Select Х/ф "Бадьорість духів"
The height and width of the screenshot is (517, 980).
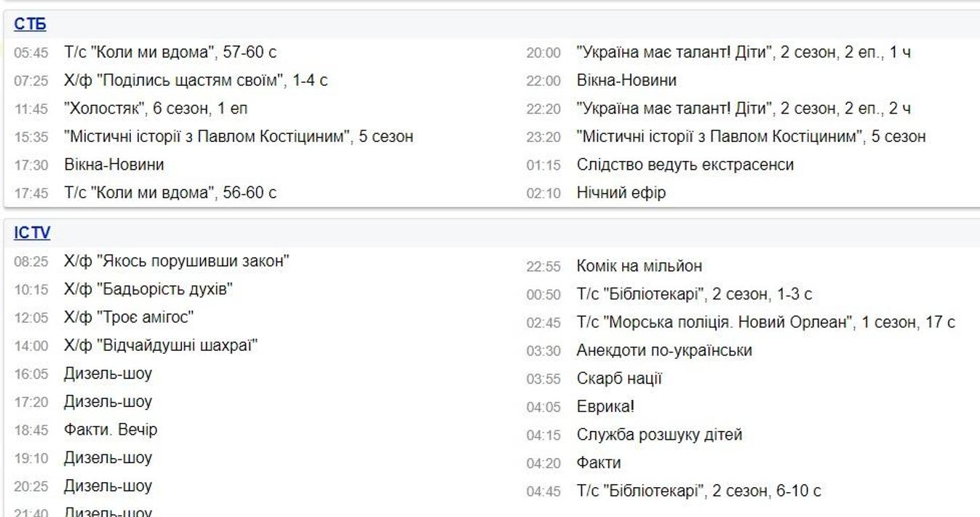148,289
